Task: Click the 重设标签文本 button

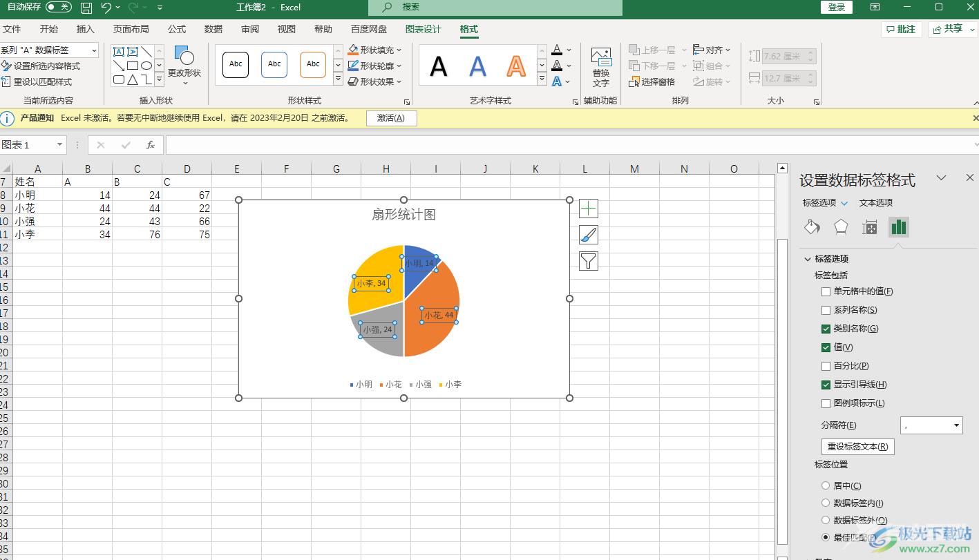Action: pos(858,447)
